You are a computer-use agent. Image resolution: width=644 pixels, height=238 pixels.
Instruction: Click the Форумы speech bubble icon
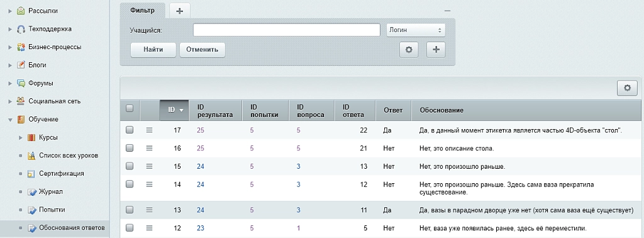pos(21,83)
